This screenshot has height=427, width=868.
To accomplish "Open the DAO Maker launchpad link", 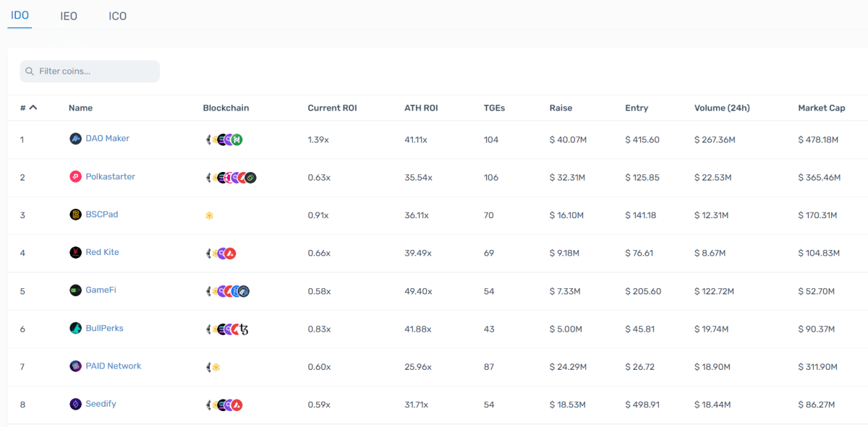I will [x=108, y=139].
